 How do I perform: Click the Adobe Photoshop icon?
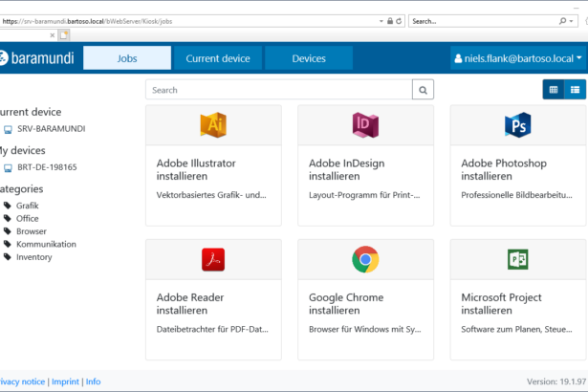coord(518,124)
